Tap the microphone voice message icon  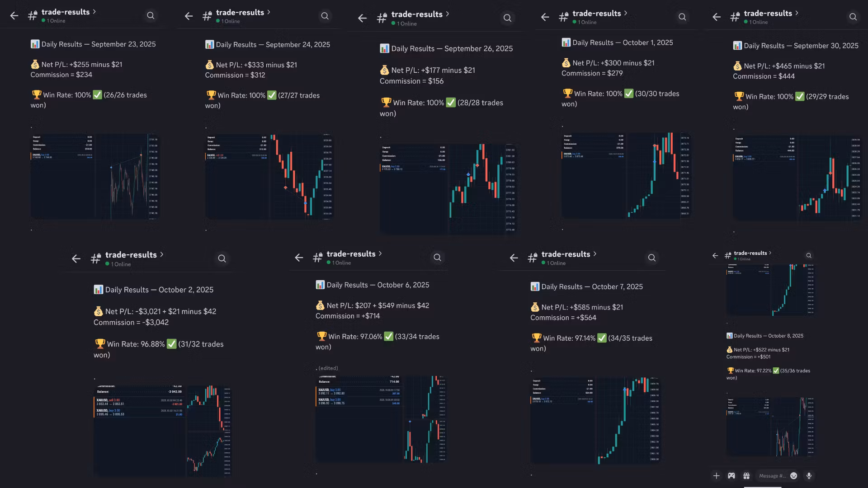pyautogui.click(x=809, y=475)
